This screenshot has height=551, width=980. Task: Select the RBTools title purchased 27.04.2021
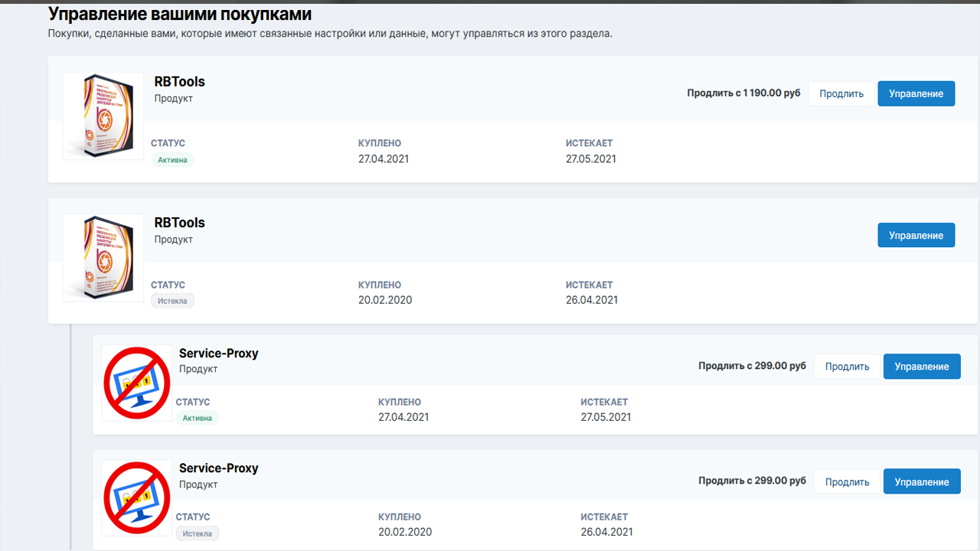(179, 82)
